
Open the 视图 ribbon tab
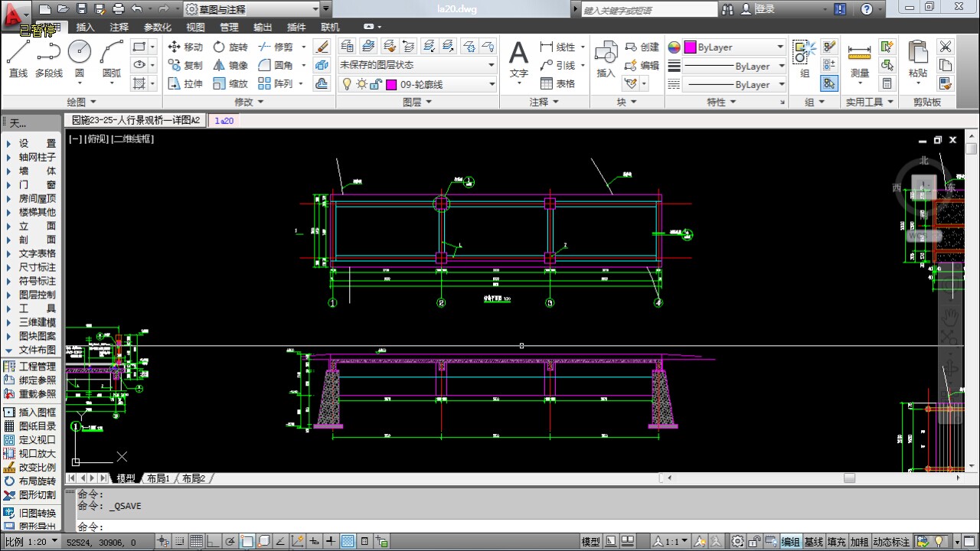(195, 27)
